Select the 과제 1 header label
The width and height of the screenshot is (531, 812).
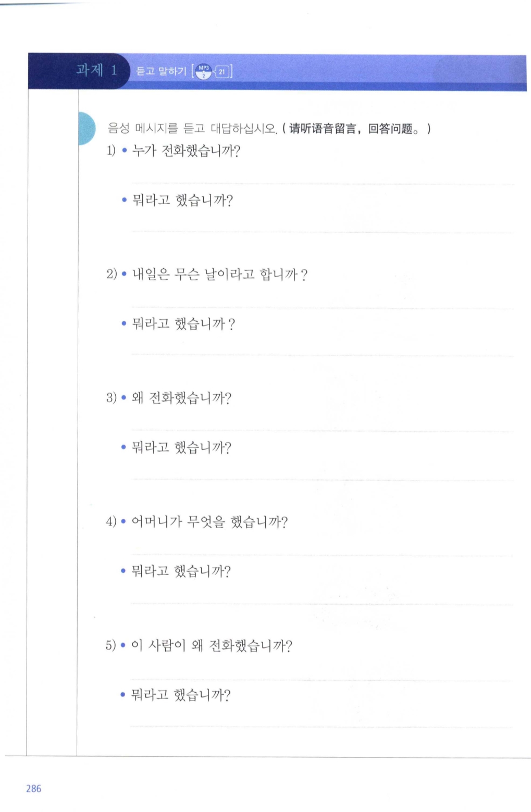97,70
